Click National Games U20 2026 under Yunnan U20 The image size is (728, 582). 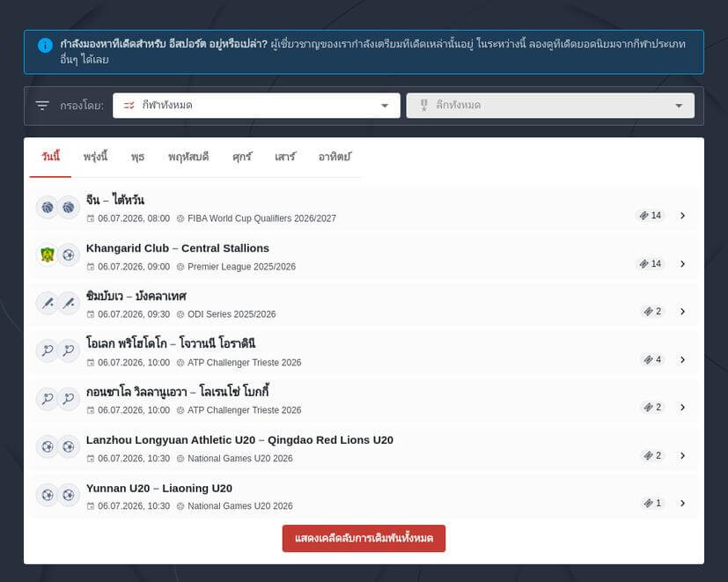pos(240,505)
